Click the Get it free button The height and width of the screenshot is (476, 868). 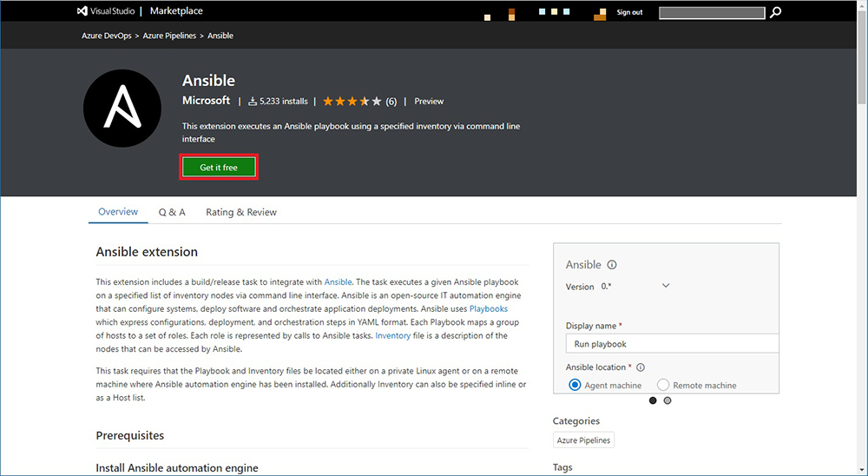(219, 168)
